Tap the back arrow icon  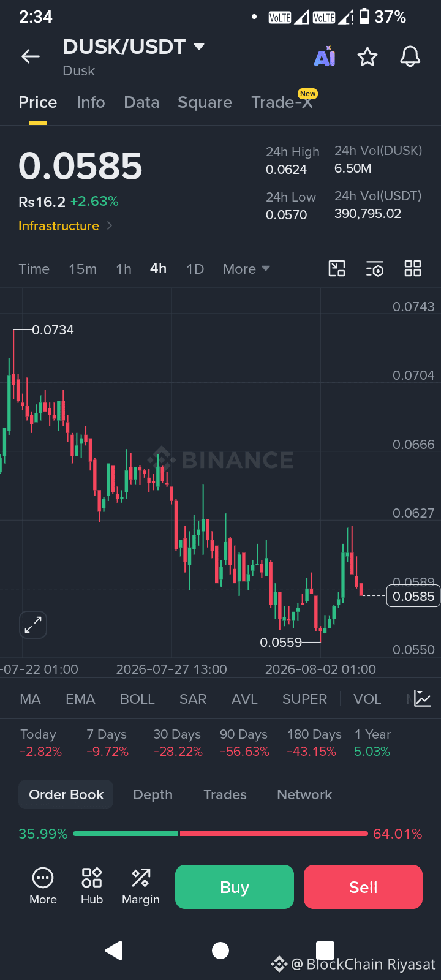pyautogui.click(x=31, y=57)
